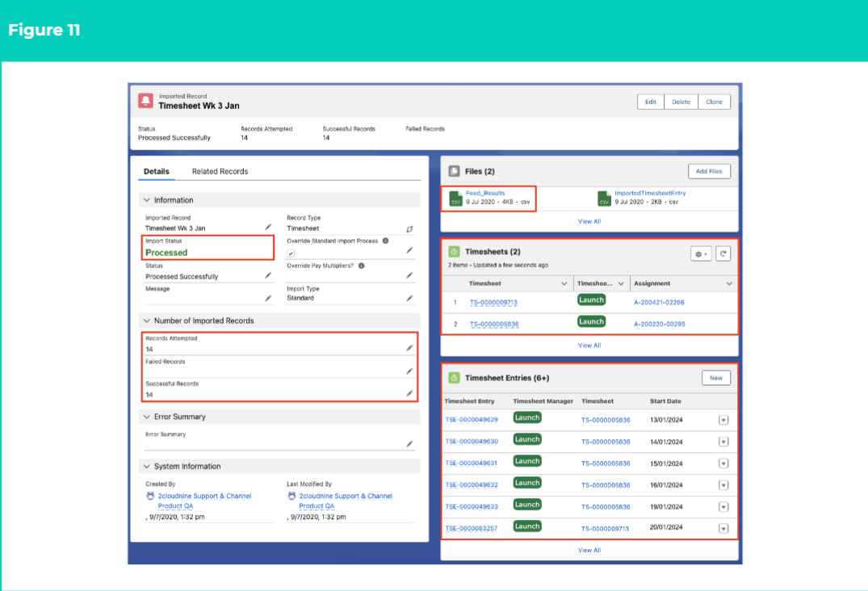Edit the Records Attempted pencil

point(409,348)
